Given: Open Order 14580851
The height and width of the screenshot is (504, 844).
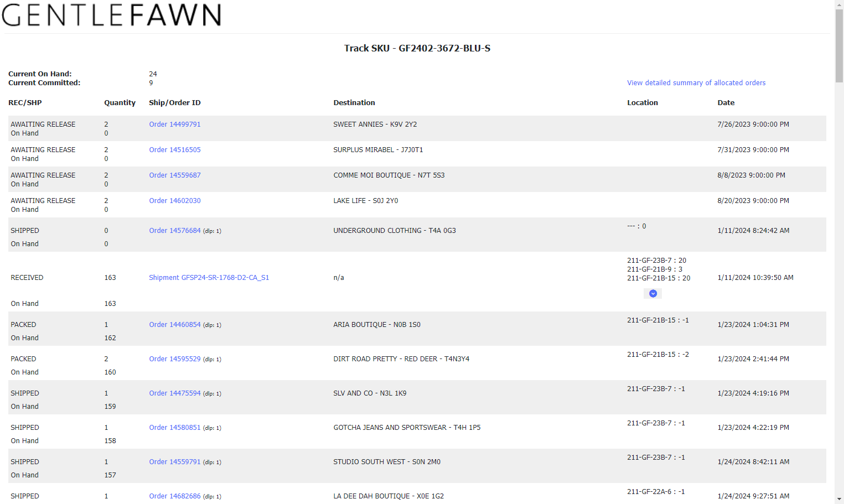Looking at the screenshot, I should 175,428.
